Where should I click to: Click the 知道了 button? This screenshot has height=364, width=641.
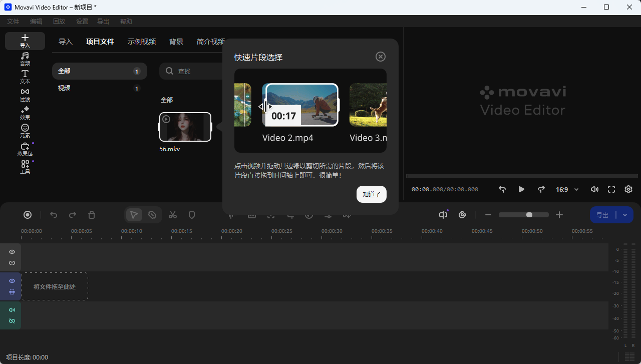372,194
